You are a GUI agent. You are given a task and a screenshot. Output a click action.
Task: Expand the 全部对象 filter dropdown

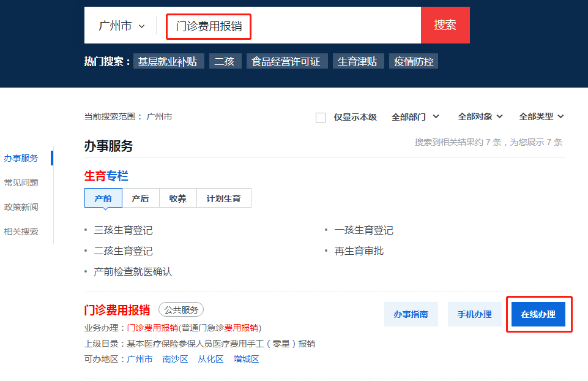480,116
